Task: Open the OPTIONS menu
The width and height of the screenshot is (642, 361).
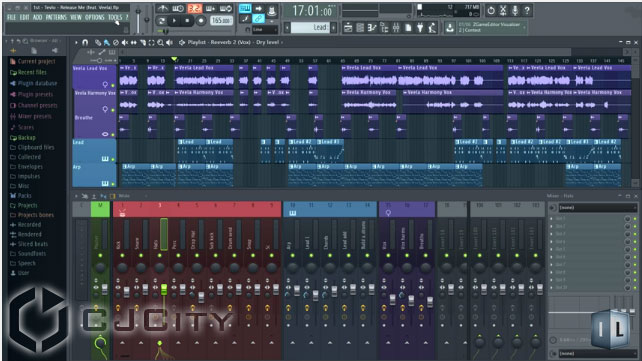Action: click(x=95, y=17)
